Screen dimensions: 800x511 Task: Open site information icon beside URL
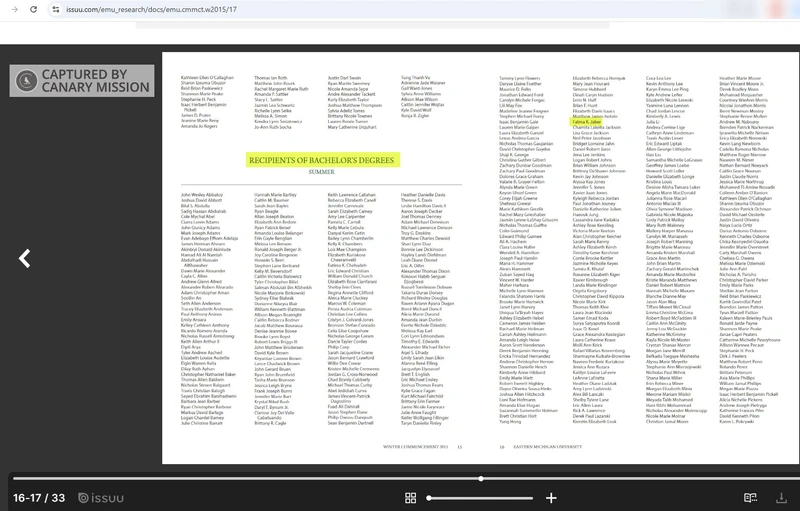pyautogui.click(x=56, y=9)
